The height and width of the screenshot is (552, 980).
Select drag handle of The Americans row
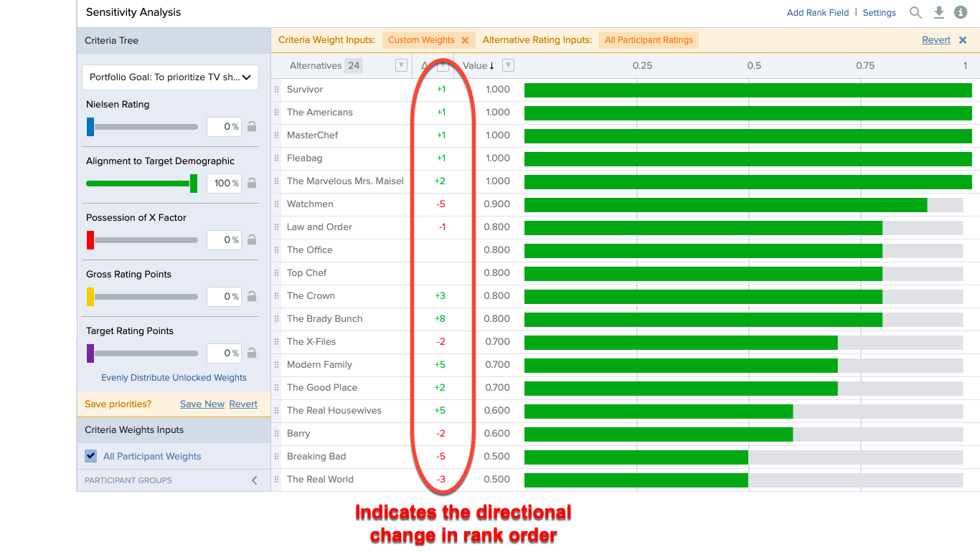tap(277, 113)
